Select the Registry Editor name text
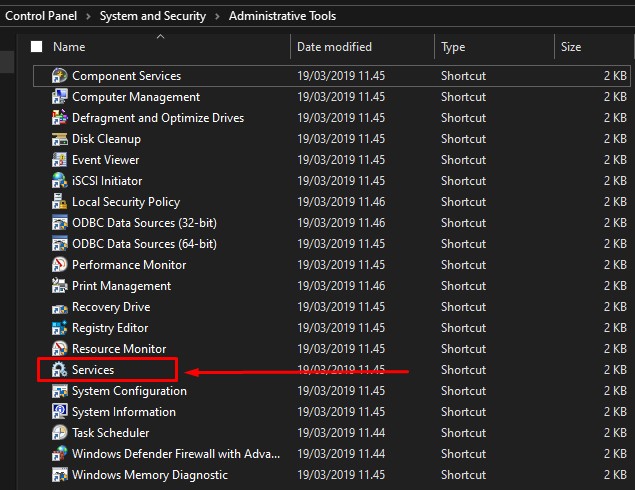Viewport: 635px width, 490px height. [110, 328]
